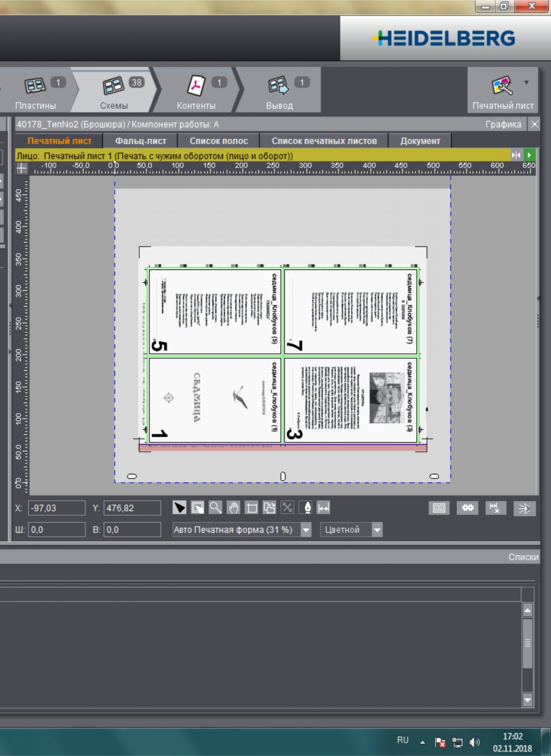
Task: Click the right panel collapse arrow
Action: pos(538,299)
